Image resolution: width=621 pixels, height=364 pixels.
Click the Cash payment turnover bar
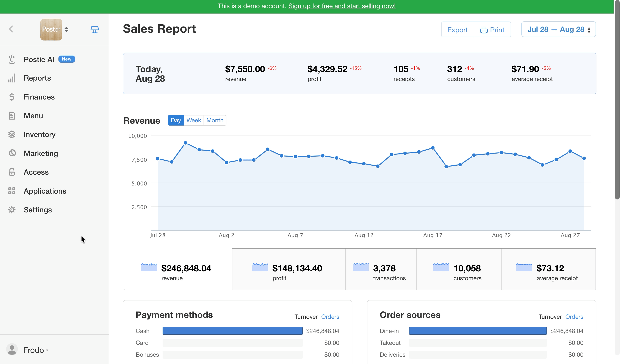pos(232,331)
